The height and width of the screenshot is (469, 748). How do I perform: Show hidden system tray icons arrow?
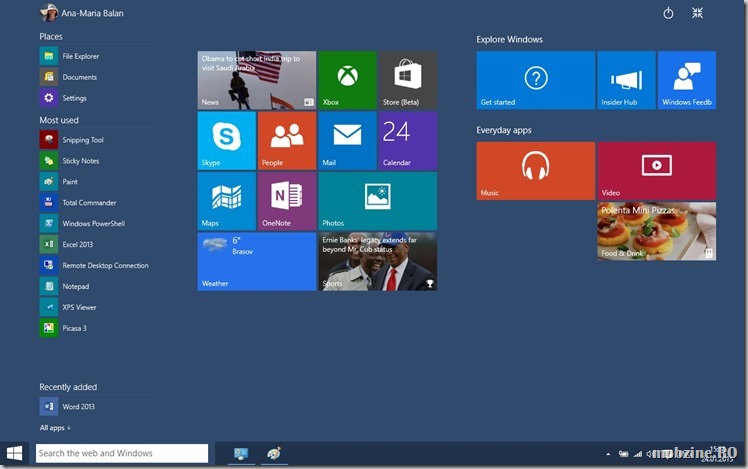pyautogui.click(x=608, y=454)
